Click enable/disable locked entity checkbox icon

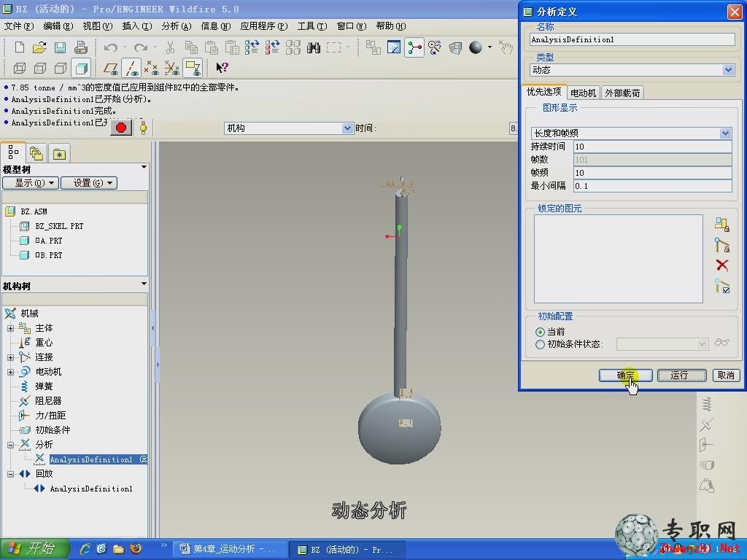[721, 286]
